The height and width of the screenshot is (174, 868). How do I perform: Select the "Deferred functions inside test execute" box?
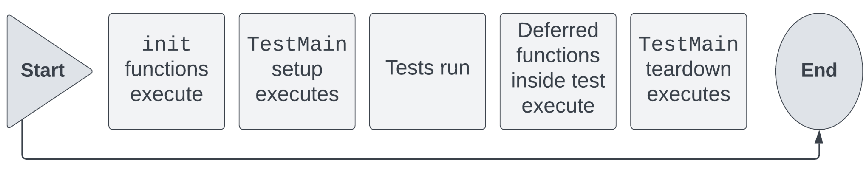pyautogui.click(x=558, y=71)
